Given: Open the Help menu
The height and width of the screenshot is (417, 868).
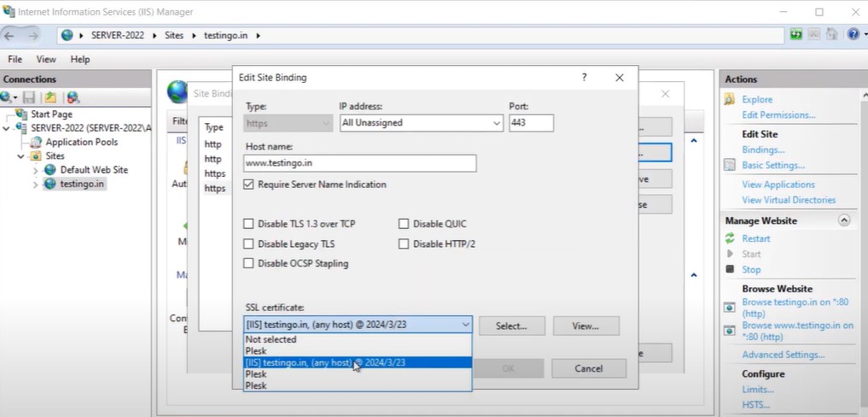Looking at the screenshot, I should [79, 59].
